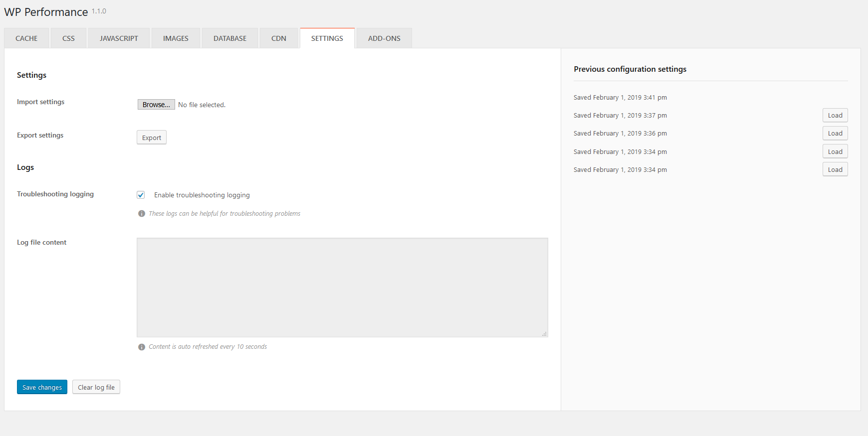
Task: Select the DATABASE tab
Action: coord(230,38)
